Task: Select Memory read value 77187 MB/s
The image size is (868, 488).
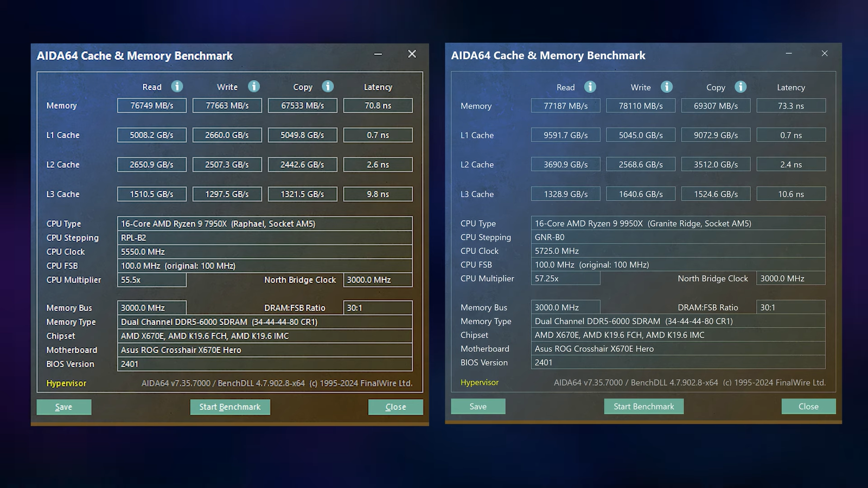Action: (566, 106)
